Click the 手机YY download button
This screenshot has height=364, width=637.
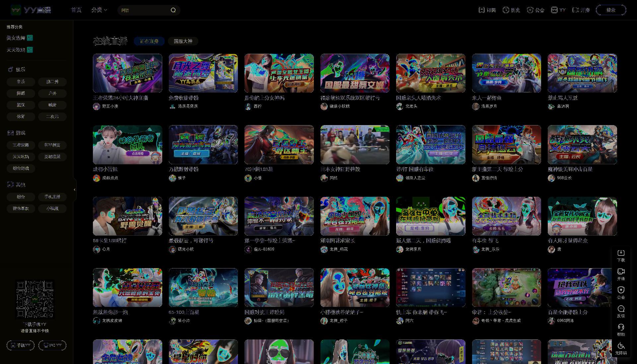[21, 345]
